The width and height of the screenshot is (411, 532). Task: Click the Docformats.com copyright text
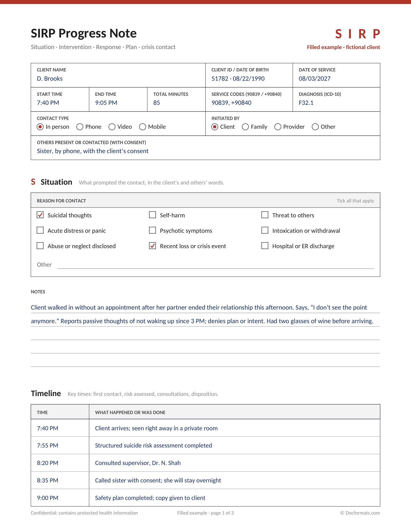[360, 513]
